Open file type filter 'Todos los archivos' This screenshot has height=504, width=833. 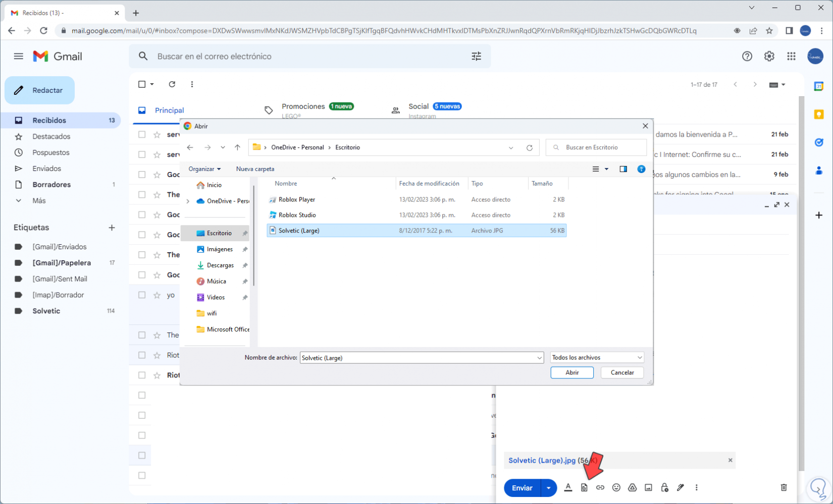(x=597, y=358)
